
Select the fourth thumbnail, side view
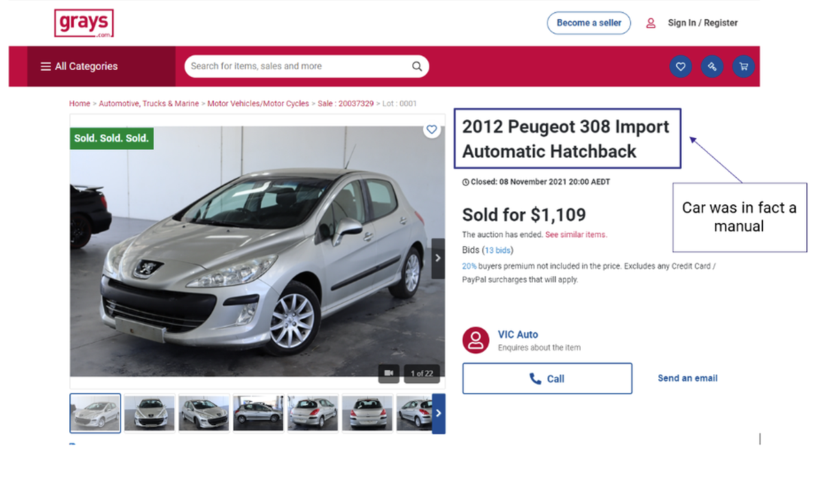(x=258, y=413)
